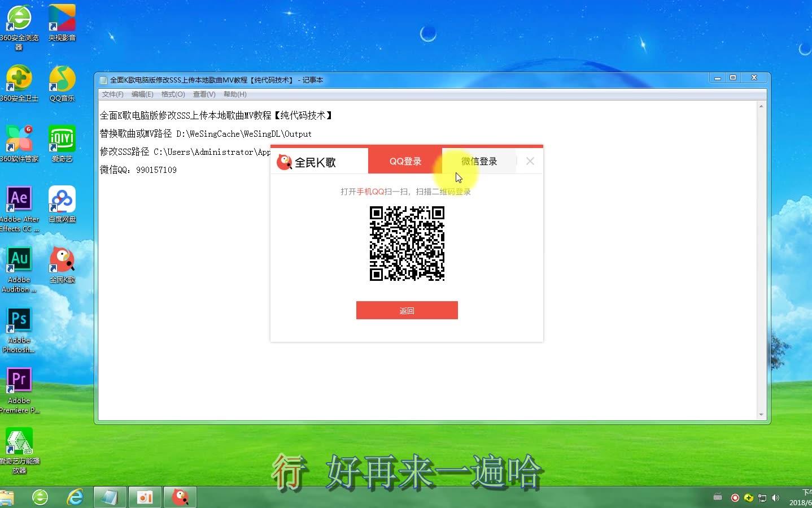Click the Notepad scrollbar up arrow

(761, 106)
